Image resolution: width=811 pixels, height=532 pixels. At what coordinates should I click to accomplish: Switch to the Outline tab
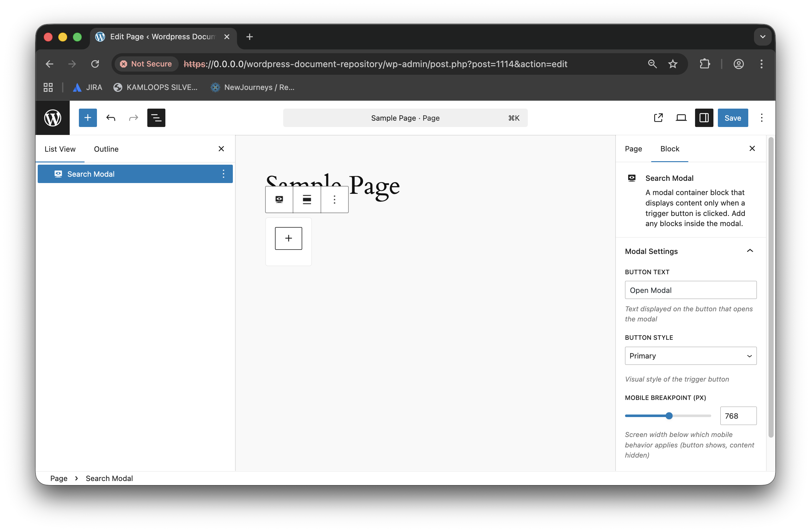[106, 149]
